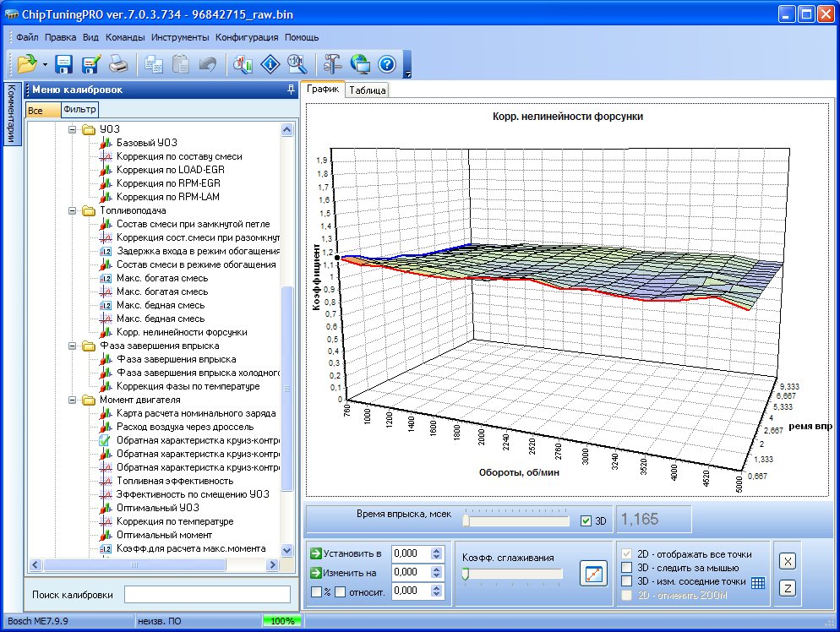This screenshot has height=632, width=840.
Task: Apply smoothing with the red line button
Action: coord(593,574)
